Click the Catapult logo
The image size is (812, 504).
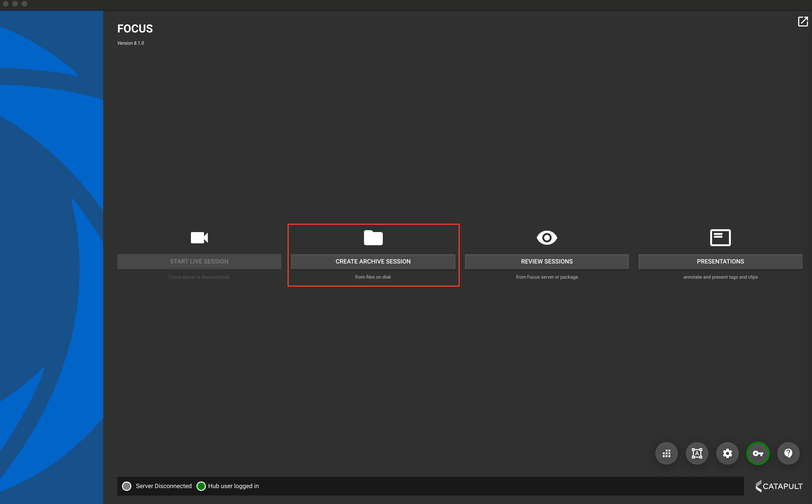(779, 486)
